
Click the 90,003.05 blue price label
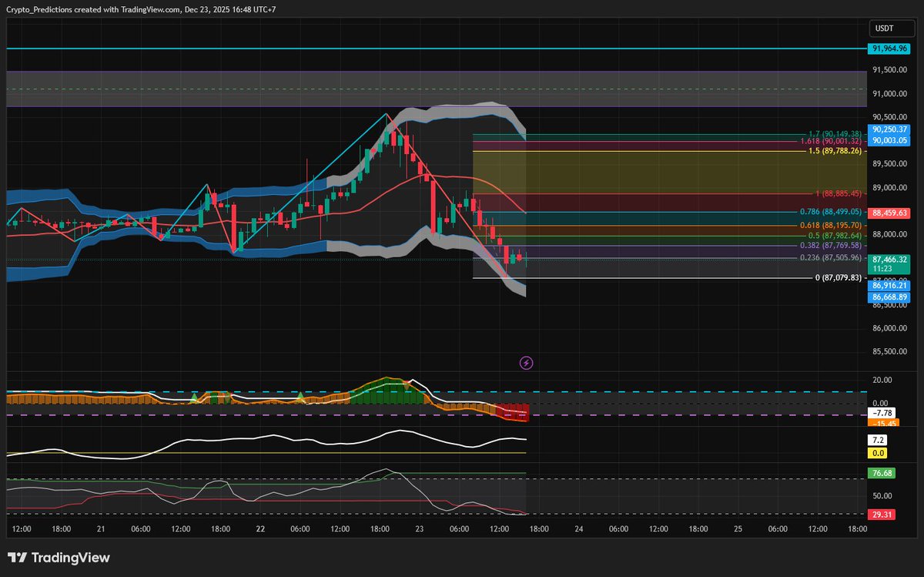888,140
